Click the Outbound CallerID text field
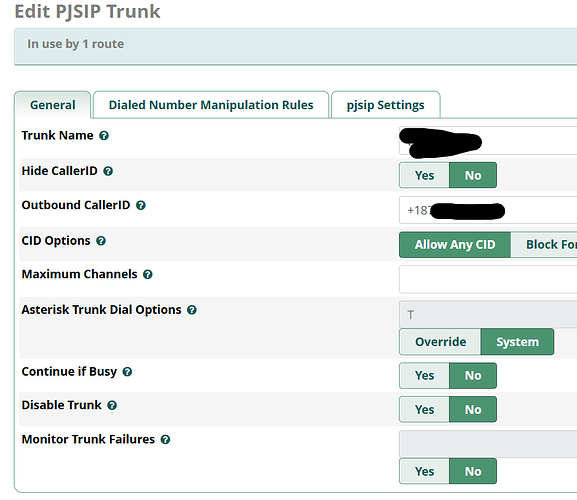 488,210
